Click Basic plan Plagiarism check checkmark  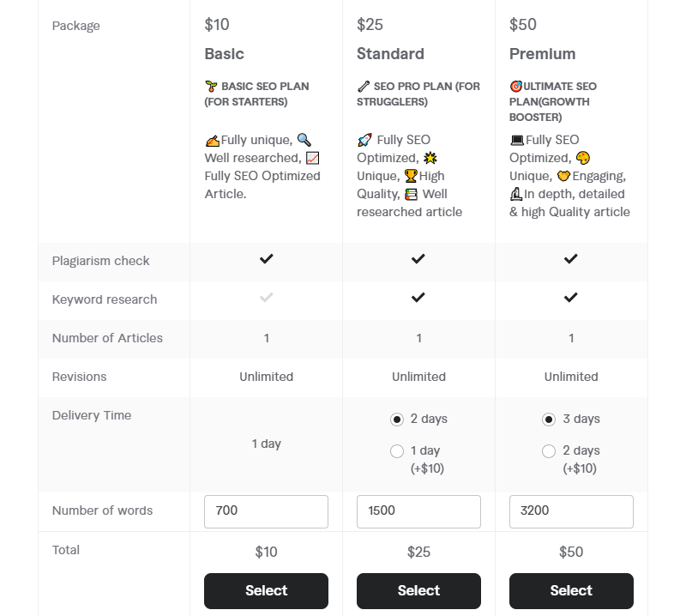pos(266,258)
